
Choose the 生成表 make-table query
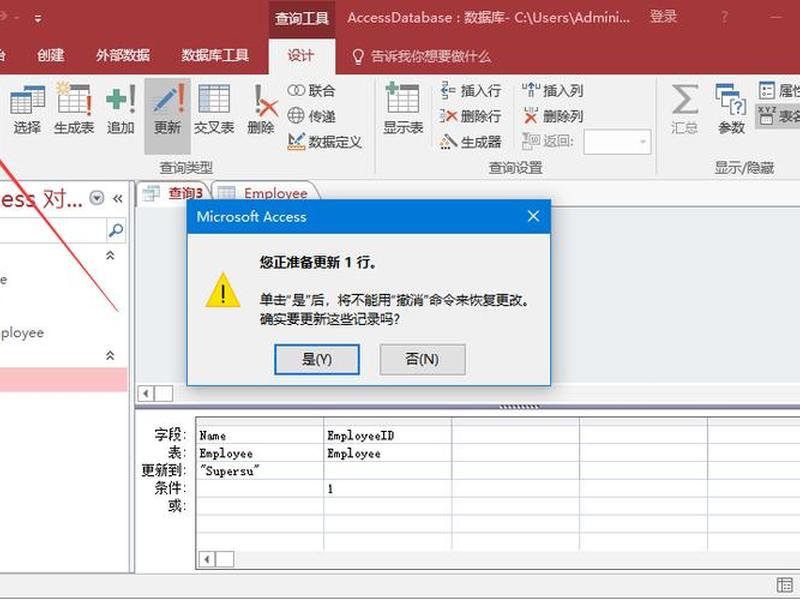pos(74,110)
